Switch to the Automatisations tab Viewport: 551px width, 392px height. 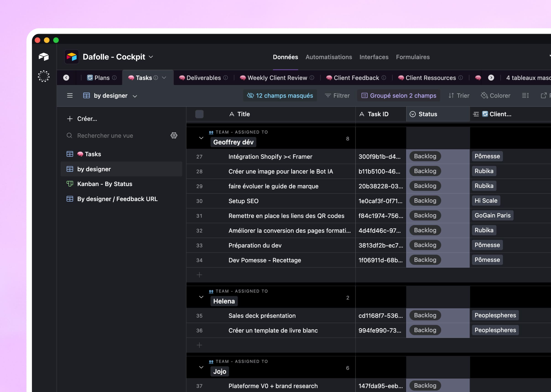click(328, 57)
